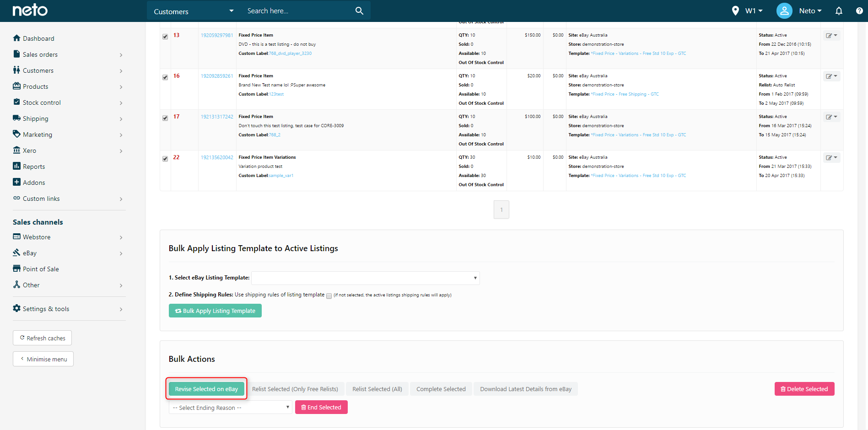
Task: Open the Addons menu item
Action: [34, 183]
